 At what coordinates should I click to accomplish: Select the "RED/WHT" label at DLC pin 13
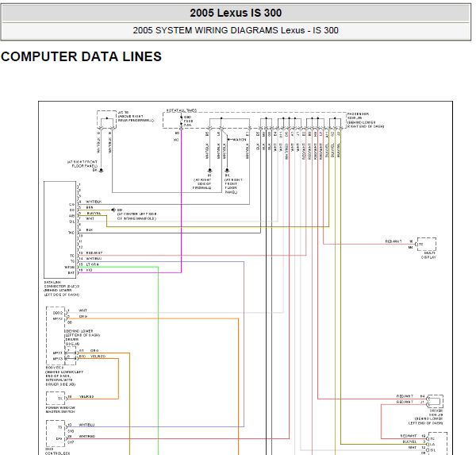(94, 253)
